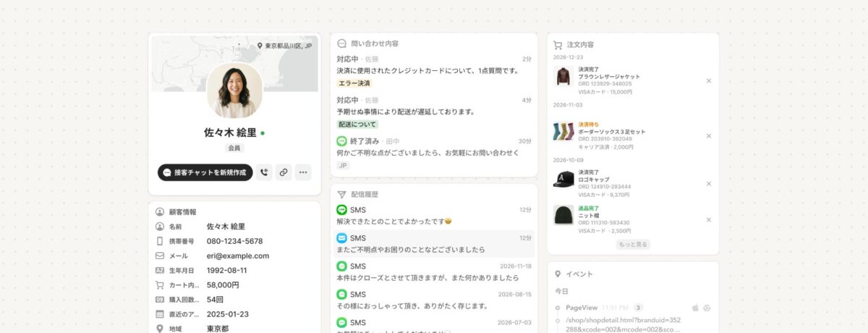
Task: Remove the ニット帽 order
Action: pyautogui.click(x=709, y=219)
